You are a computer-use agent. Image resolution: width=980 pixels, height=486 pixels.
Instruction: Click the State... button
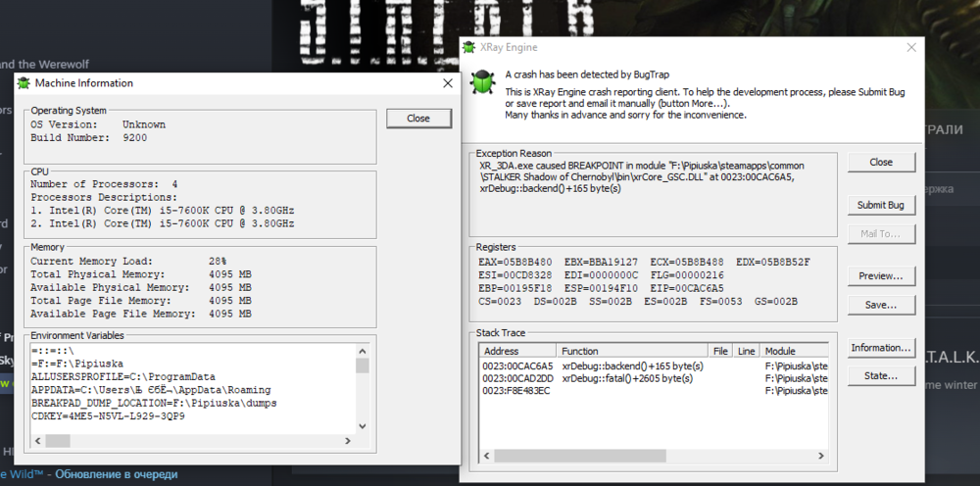[881, 376]
